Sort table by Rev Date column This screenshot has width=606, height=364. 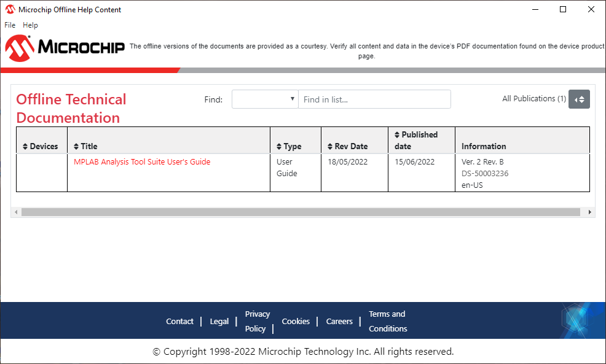(348, 146)
